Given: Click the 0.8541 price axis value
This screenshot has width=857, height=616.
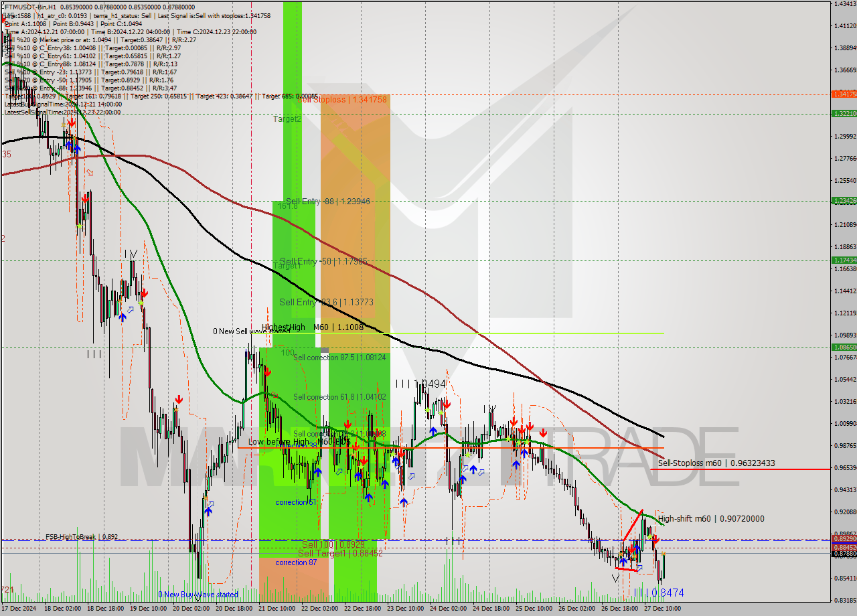Looking at the screenshot, I should (844, 578).
